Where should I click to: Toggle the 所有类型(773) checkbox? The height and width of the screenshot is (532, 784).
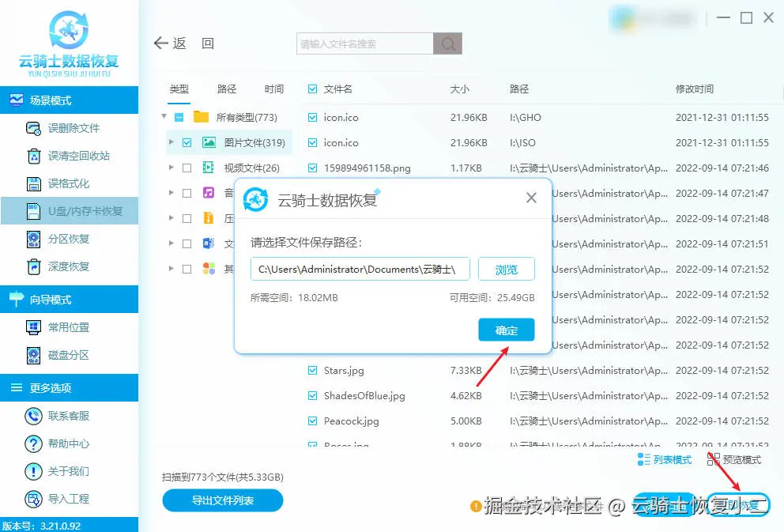[x=179, y=118]
